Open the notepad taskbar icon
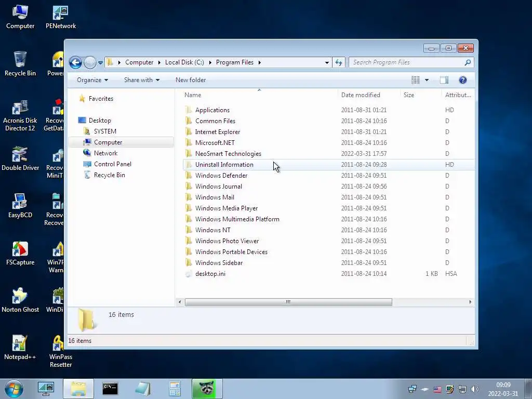 pyautogui.click(x=142, y=389)
